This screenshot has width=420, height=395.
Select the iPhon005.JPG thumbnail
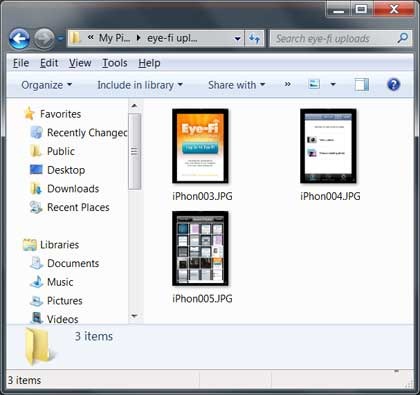pos(200,248)
